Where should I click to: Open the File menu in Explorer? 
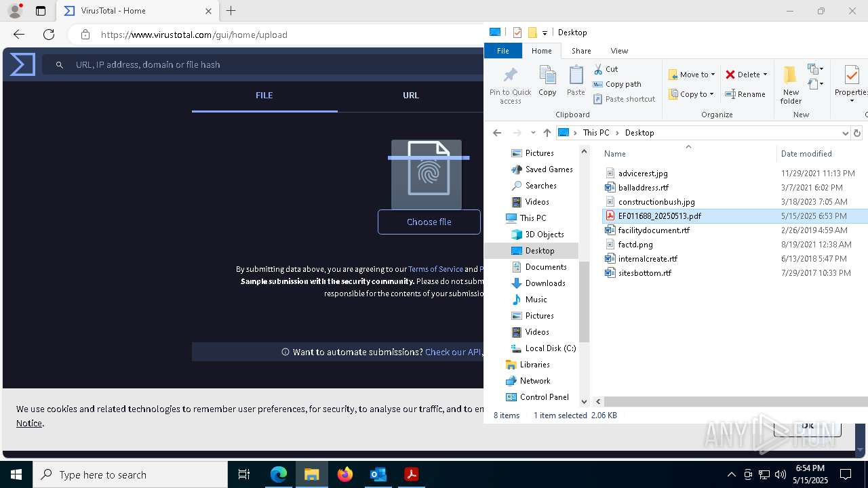pos(503,51)
